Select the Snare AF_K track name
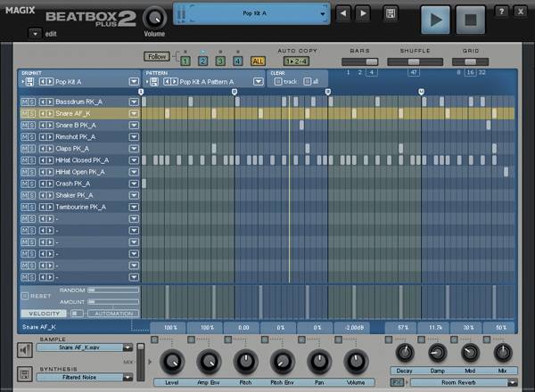 pos(73,113)
